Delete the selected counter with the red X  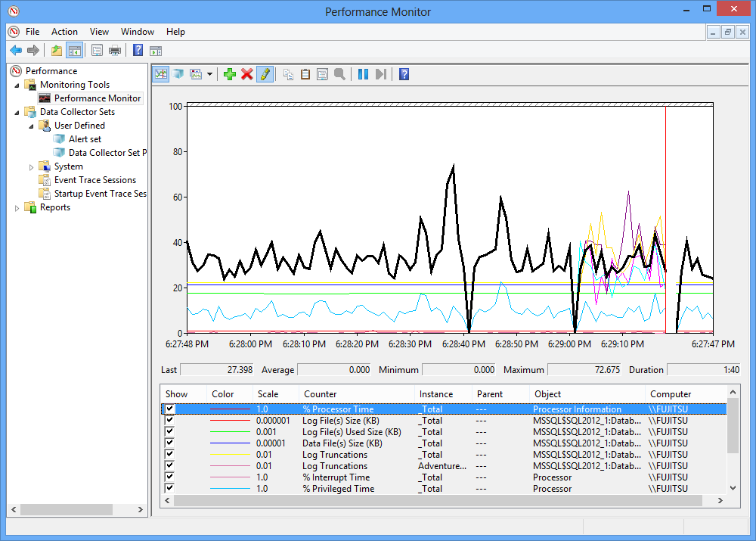tap(246, 74)
